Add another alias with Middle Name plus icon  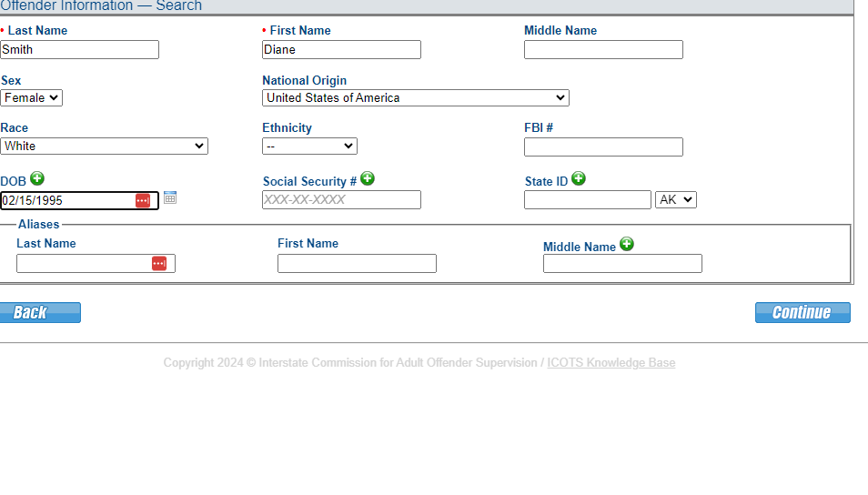(x=627, y=244)
